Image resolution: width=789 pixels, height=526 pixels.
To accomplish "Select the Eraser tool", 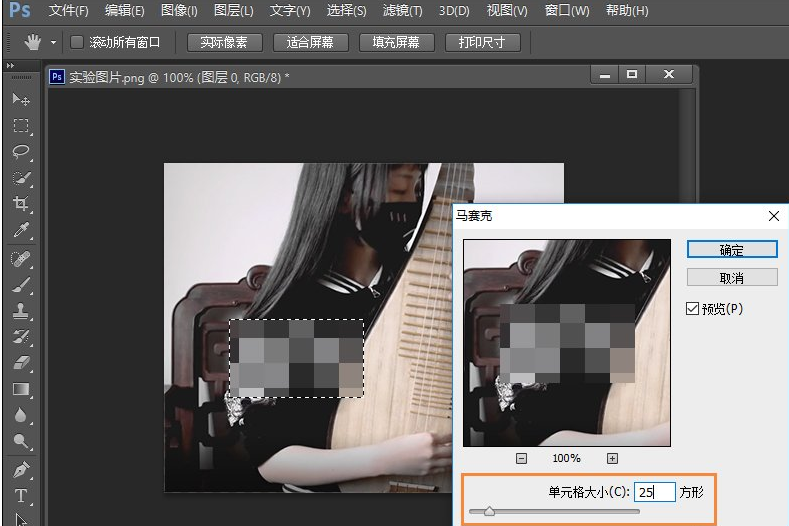I will [21, 363].
